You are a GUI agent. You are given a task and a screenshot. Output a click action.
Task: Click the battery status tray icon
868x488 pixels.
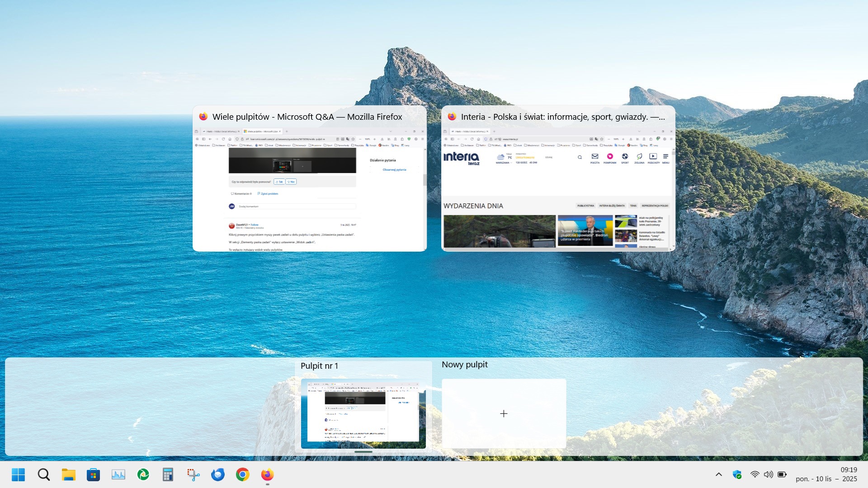(x=782, y=474)
